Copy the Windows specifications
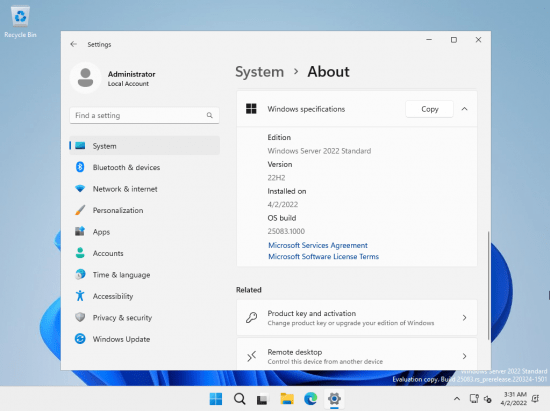550x411 pixels. click(429, 109)
